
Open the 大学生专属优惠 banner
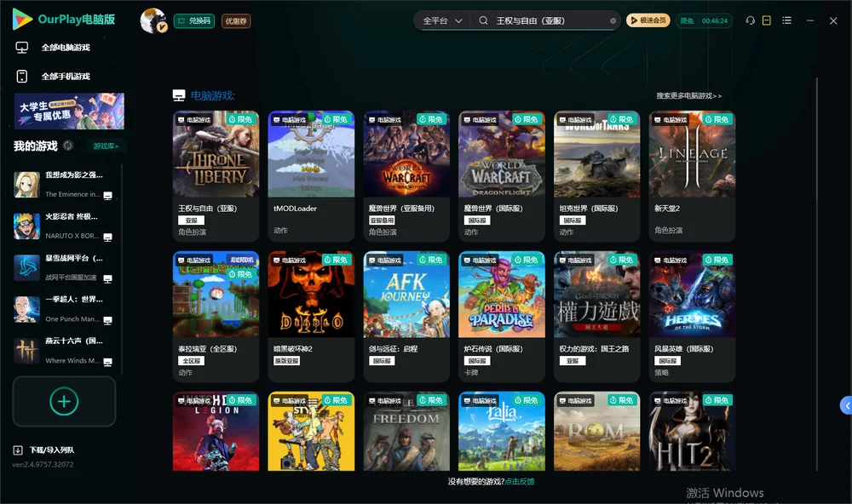click(x=69, y=112)
